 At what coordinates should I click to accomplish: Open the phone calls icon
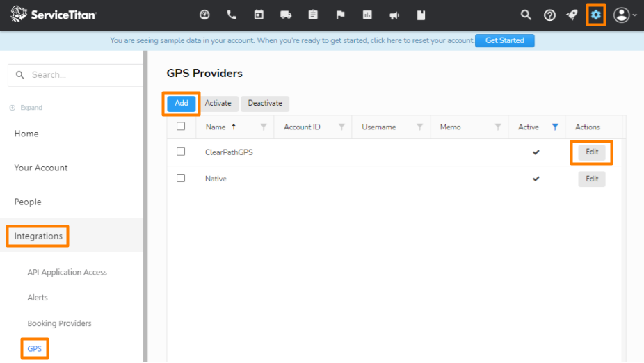coord(232,15)
